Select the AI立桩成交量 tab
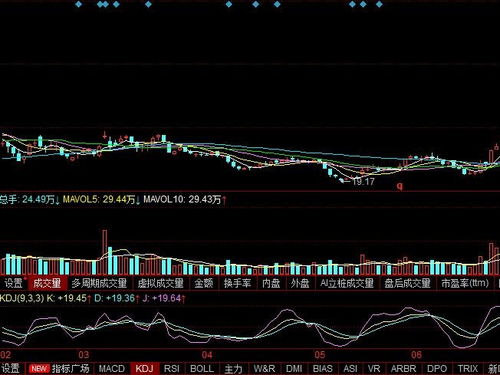This screenshot has width=500, height=375. click(x=347, y=283)
